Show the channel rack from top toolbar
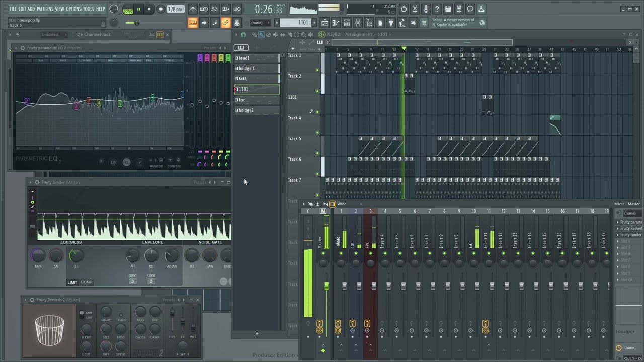The image size is (644, 362). pyautogui.click(x=347, y=23)
